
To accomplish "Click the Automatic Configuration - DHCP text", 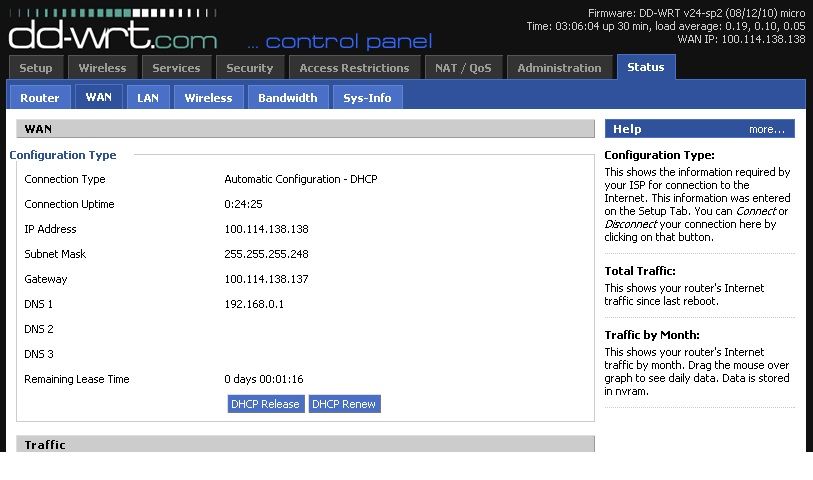I will [x=301, y=179].
